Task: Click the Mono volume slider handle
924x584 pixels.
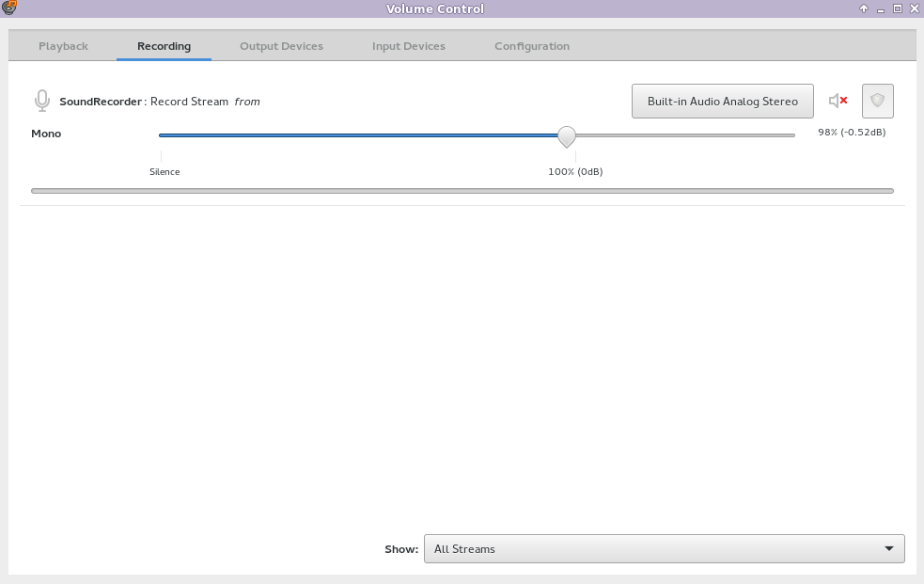Action: (x=566, y=136)
